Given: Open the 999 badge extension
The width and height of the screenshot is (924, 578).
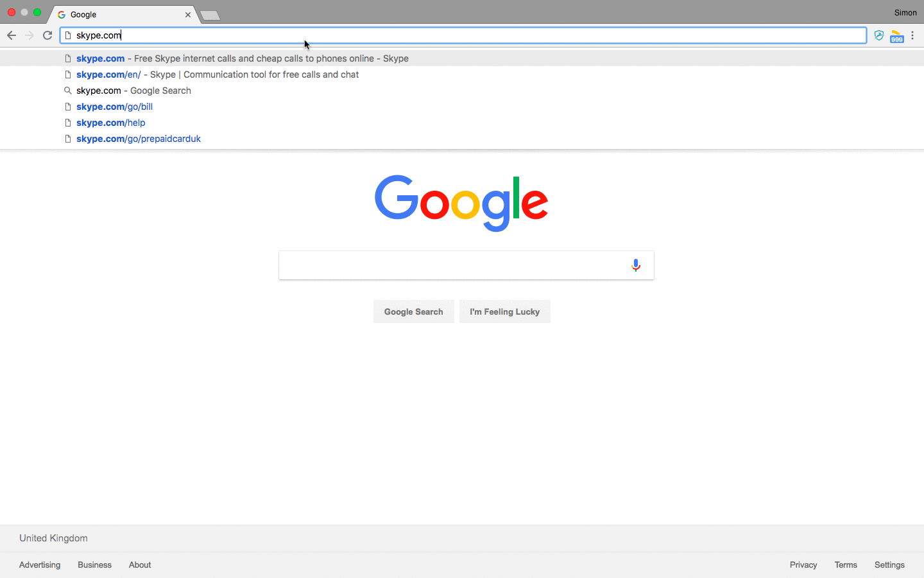Looking at the screenshot, I should (x=896, y=37).
